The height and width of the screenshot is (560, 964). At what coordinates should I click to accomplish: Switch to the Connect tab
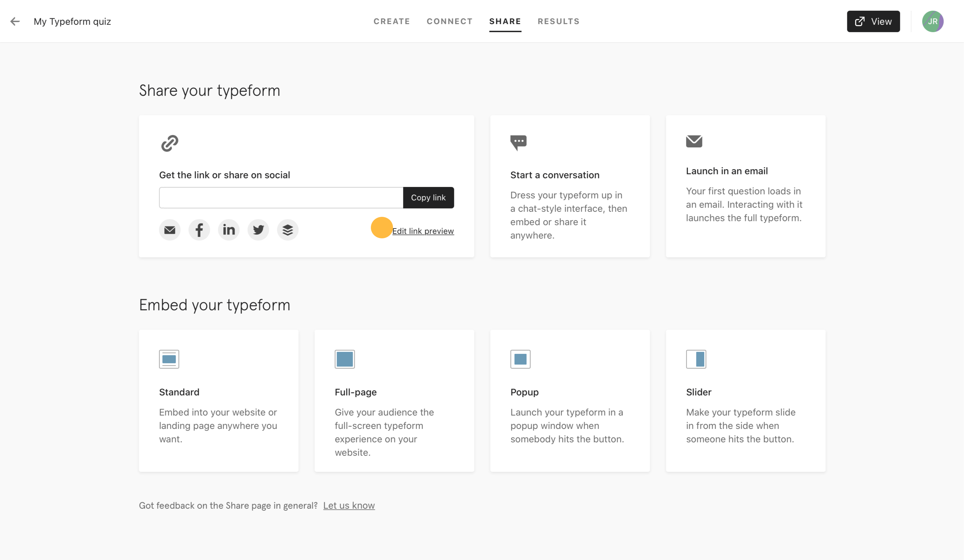(x=450, y=21)
